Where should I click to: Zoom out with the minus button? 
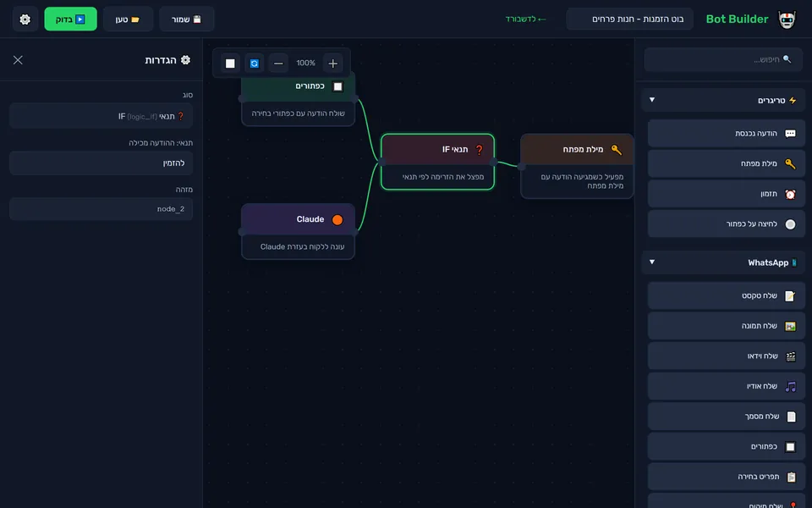click(278, 63)
